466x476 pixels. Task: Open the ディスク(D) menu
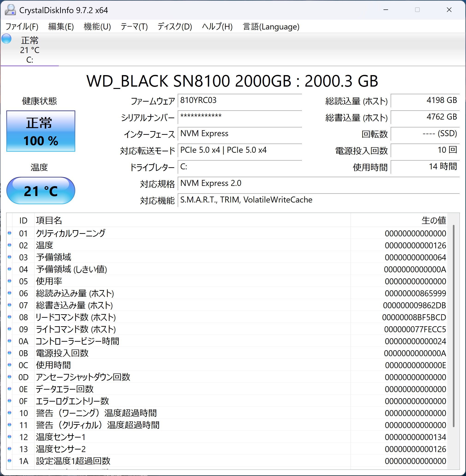(x=174, y=27)
